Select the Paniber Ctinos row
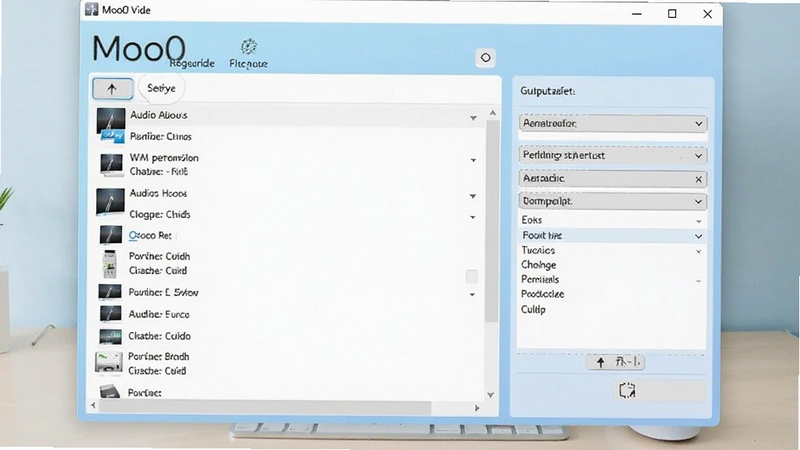Screen dimensions: 800x450 tap(161, 136)
